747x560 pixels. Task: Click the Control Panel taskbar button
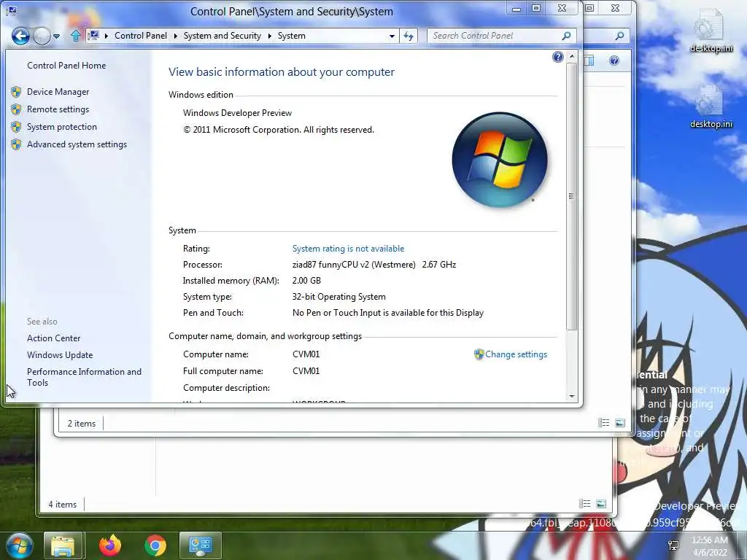point(201,545)
